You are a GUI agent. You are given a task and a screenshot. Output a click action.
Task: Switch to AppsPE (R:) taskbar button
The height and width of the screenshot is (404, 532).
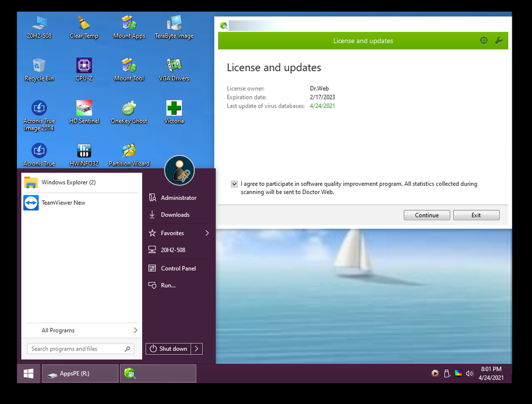[x=80, y=373]
